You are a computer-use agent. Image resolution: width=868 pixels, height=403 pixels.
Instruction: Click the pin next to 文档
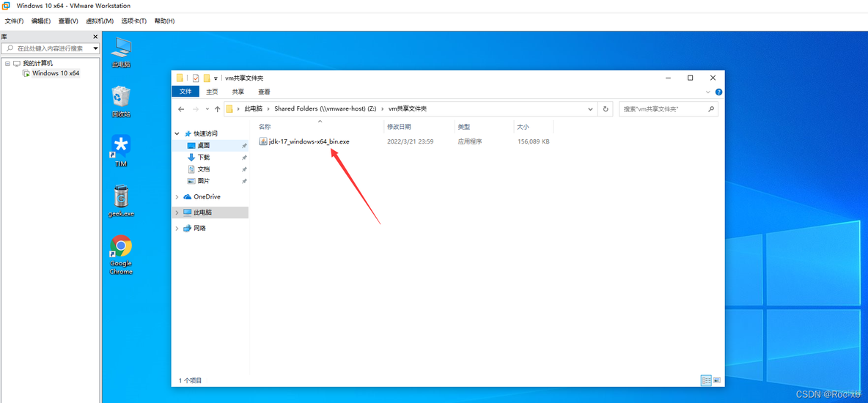(x=244, y=169)
